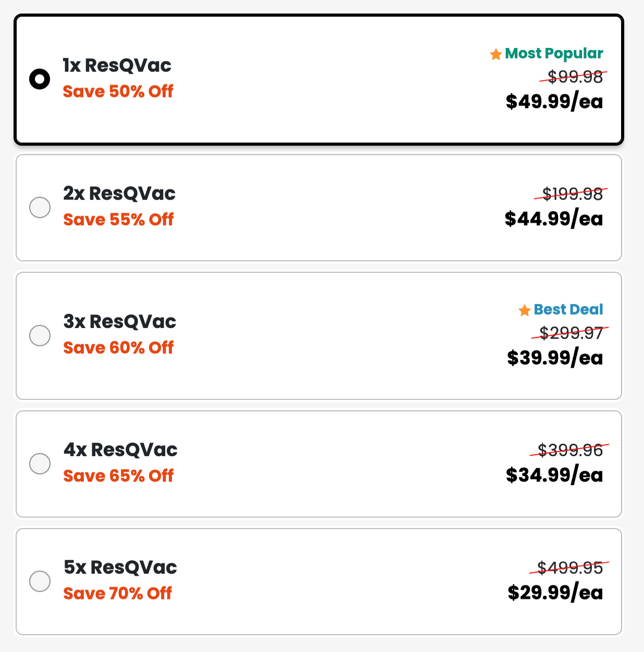This screenshot has height=652, width=644.
Task: Click the Save 50% Off label
Action: pos(118,92)
